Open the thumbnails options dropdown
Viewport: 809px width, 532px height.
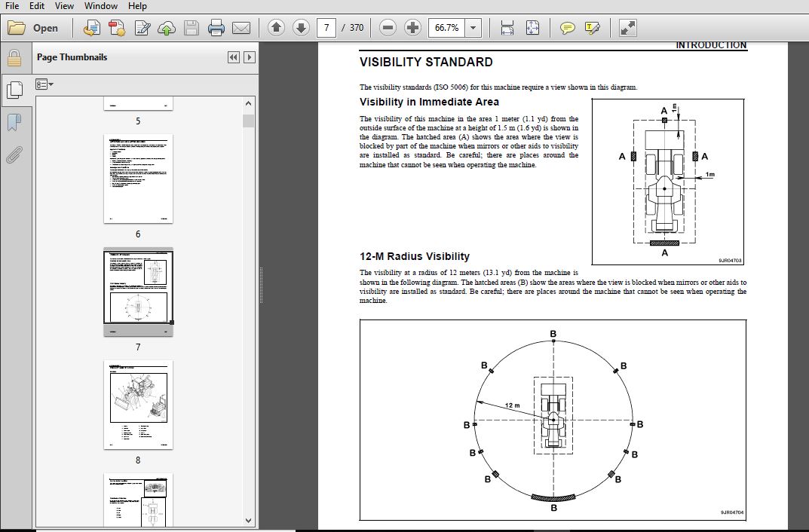coord(44,84)
